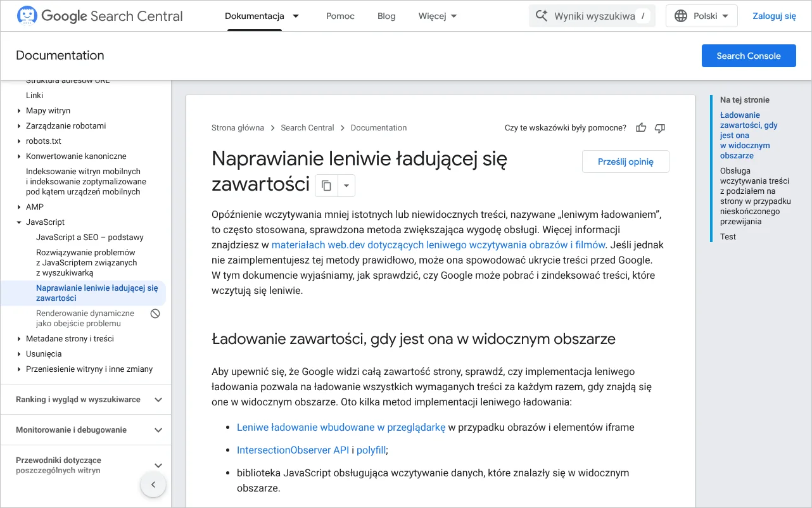The height and width of the screenshot is (508, 812).
Task: Select the Dokumentacja tab
Action: click(x=255, y=16)
